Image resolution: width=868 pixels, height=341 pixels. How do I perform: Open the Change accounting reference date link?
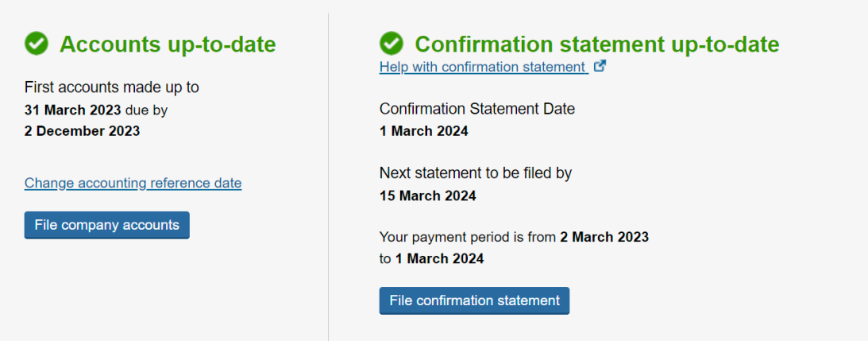[133, 183]
